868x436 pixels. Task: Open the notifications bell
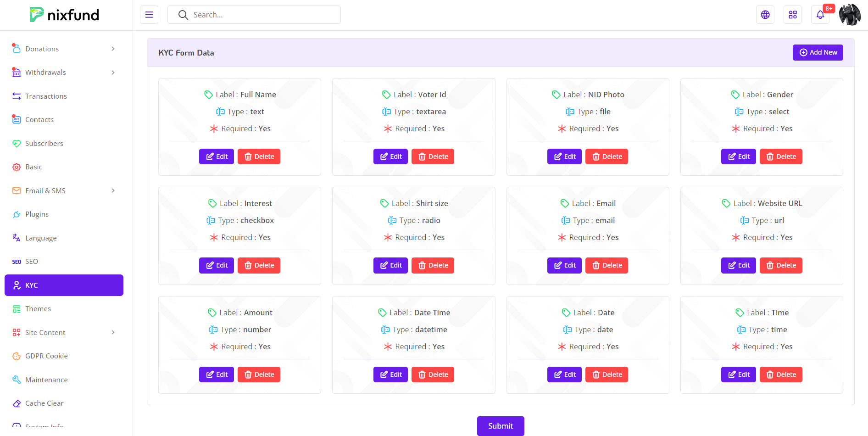click(820, 15)
